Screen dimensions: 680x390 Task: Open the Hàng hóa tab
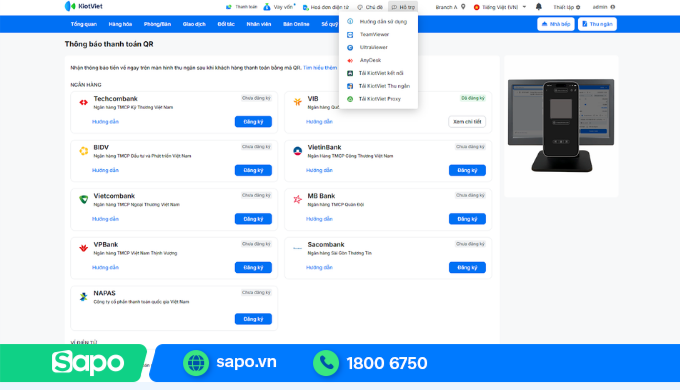click(120, 24)
